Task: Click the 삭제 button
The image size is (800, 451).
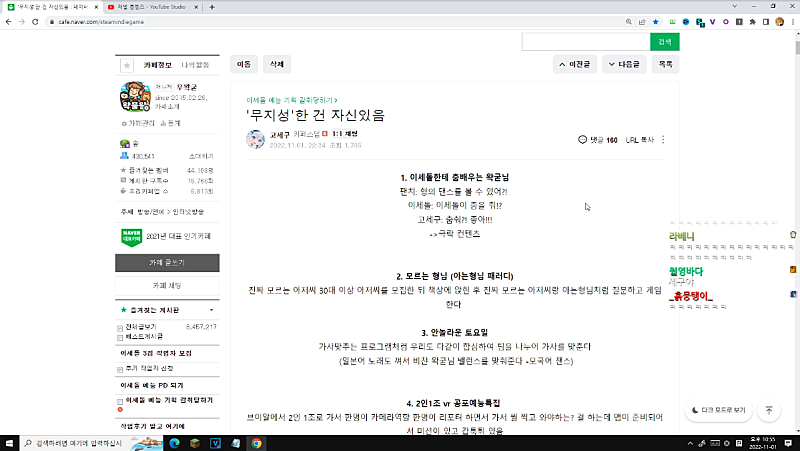Action: coord(277,64)
